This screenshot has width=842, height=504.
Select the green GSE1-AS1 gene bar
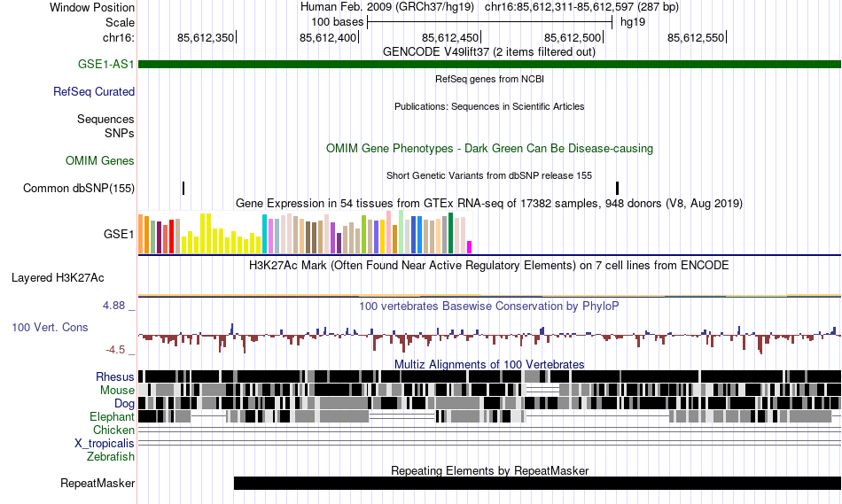[489, 65]
